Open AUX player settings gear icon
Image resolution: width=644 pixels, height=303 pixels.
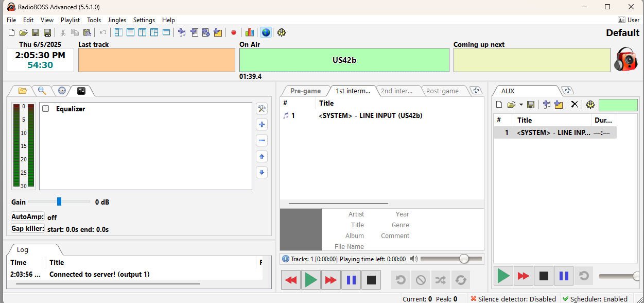590,105
